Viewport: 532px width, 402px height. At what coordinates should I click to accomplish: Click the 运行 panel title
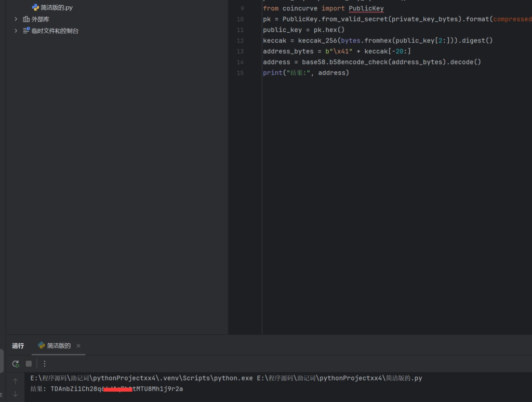[18, 346]
